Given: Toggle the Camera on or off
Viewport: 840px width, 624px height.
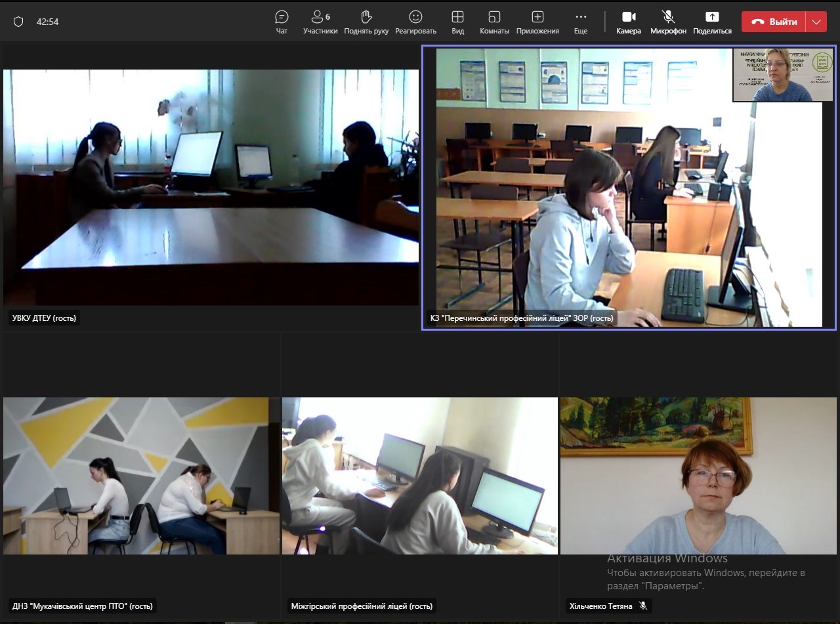Looking at the screenshot, I should pyautogui.click(x=629, y=22).
